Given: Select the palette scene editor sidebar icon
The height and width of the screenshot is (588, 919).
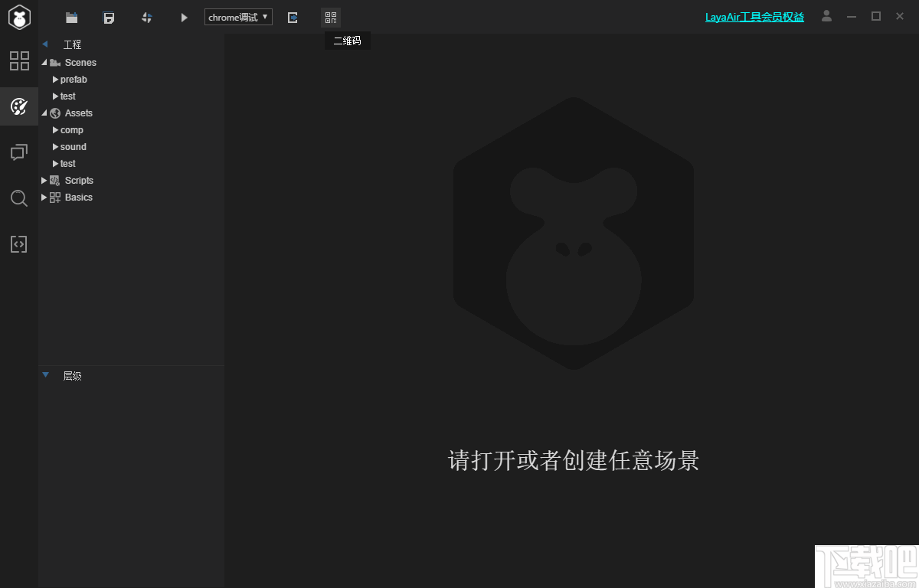Looking at the screenshot, I should tap(18, 106).
